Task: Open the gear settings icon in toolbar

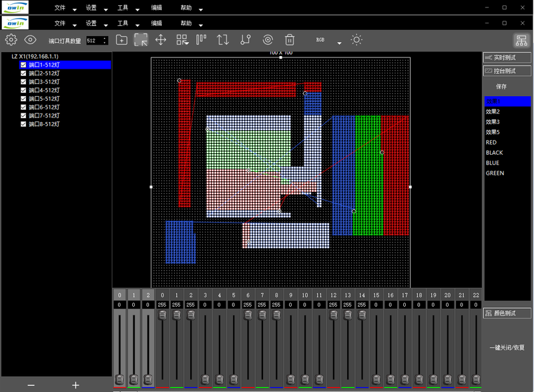Action: [x=11, y=40]
